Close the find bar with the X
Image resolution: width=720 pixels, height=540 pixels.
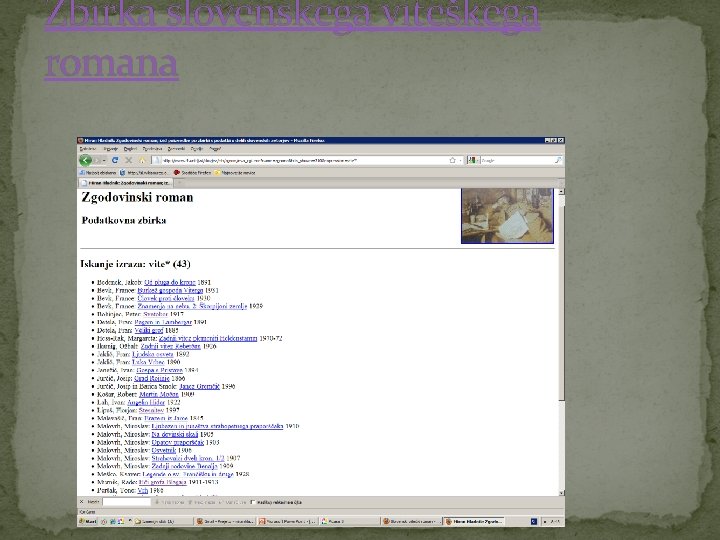[x=82, y=502]
